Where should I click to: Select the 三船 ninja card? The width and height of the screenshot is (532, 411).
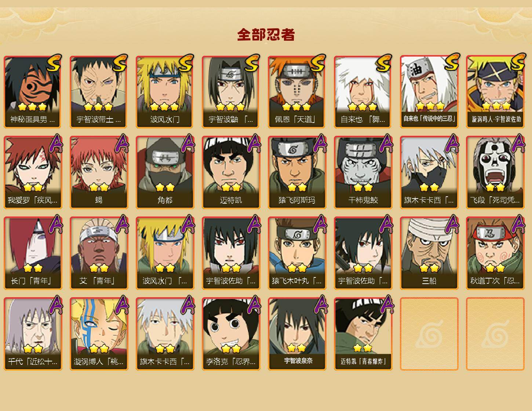click(x=429, y=253)
